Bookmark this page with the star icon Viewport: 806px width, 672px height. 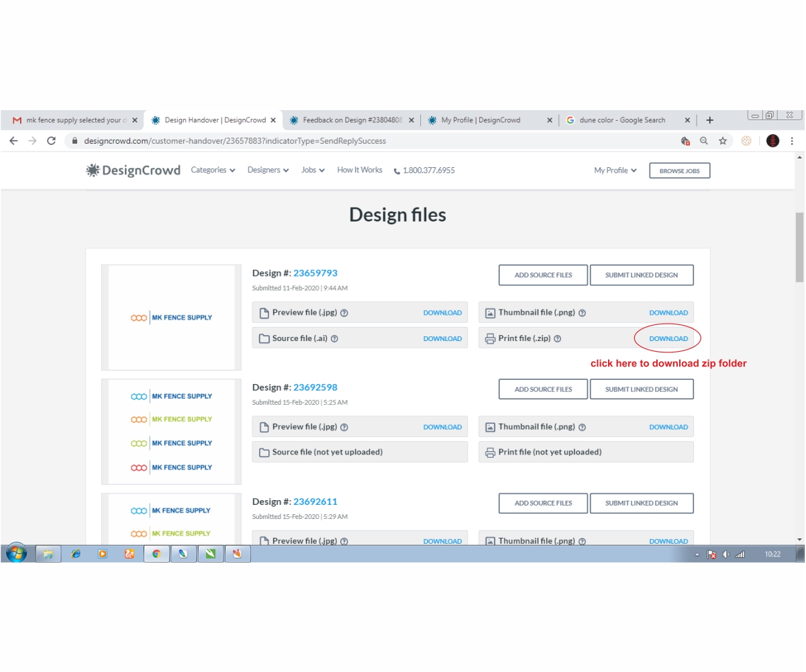[723, 141]
